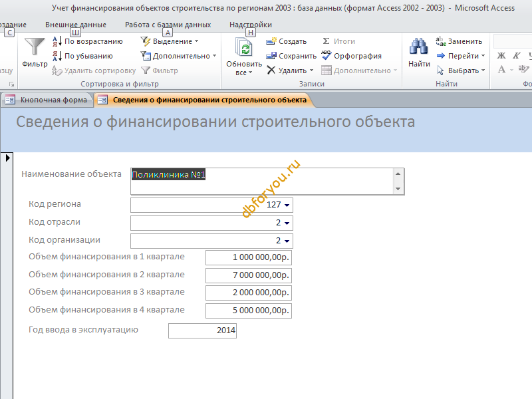Screen dimensions: 532x399
Task: Click the font name box in ribbon
Action: coord(512,41)
